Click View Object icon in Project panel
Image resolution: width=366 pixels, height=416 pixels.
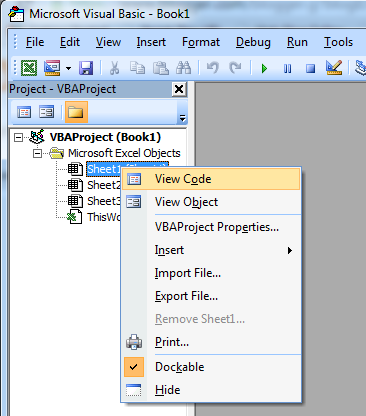(x=46, y=112)
